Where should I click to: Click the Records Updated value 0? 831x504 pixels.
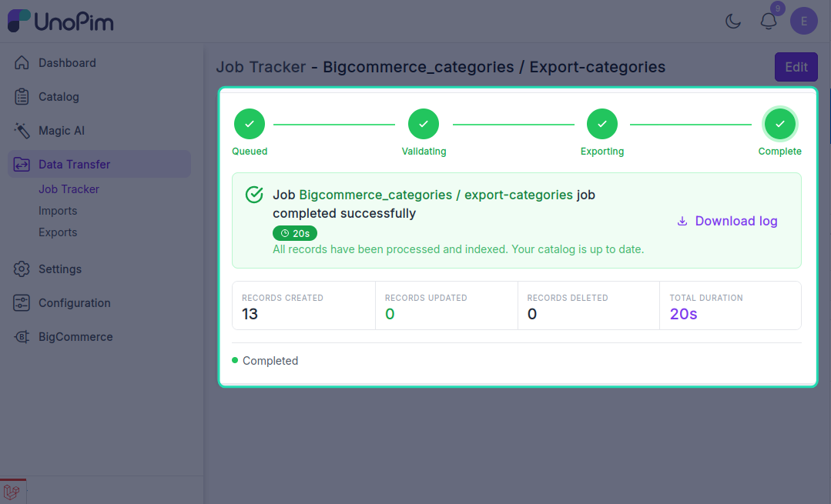tap(390, 314)
